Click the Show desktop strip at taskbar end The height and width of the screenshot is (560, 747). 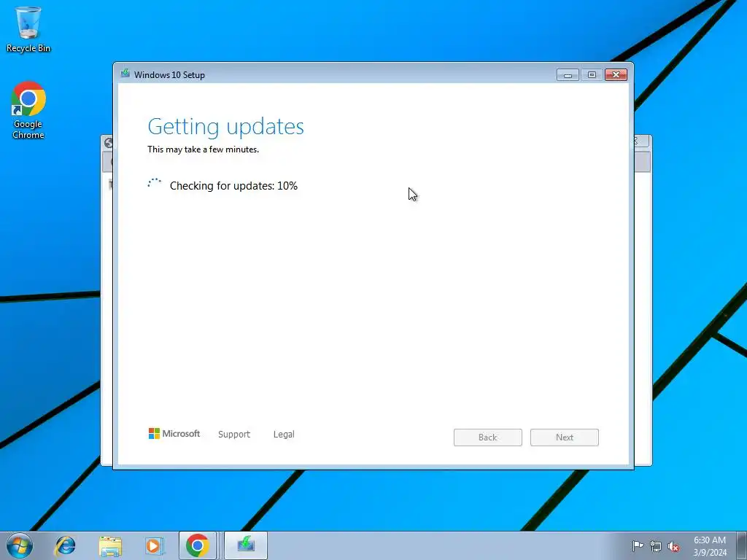tap(742, 545)
